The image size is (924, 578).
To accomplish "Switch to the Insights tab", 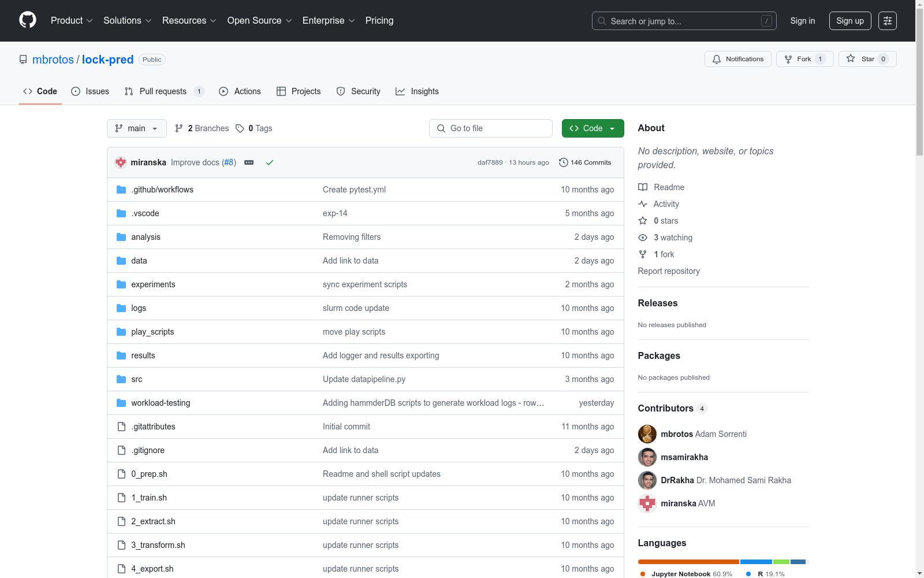I will 417,91.
